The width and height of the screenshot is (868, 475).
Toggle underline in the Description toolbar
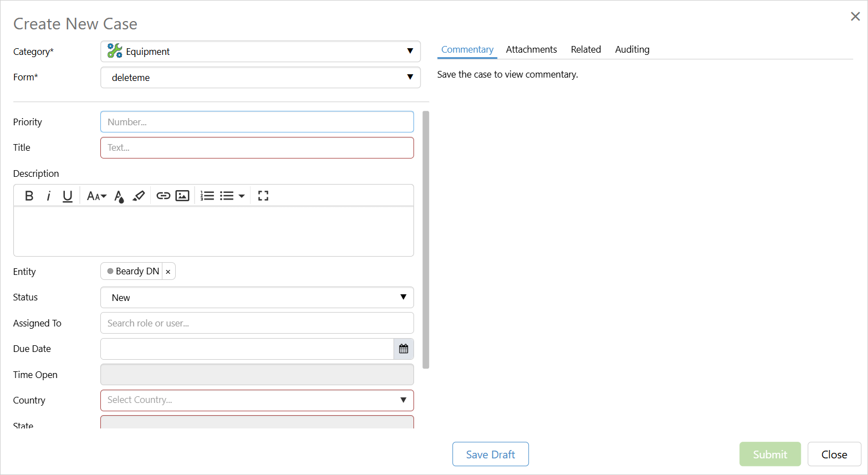click(68, 196)
